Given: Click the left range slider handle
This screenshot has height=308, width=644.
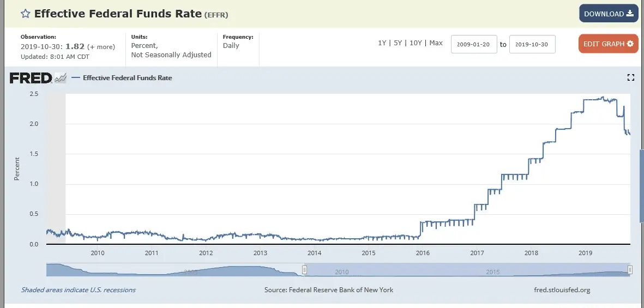Looking at the screenshot, I should (x=305, y=269).
